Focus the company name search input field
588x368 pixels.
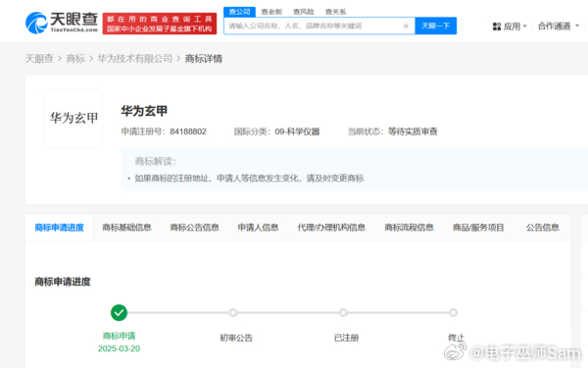[314, 26]
